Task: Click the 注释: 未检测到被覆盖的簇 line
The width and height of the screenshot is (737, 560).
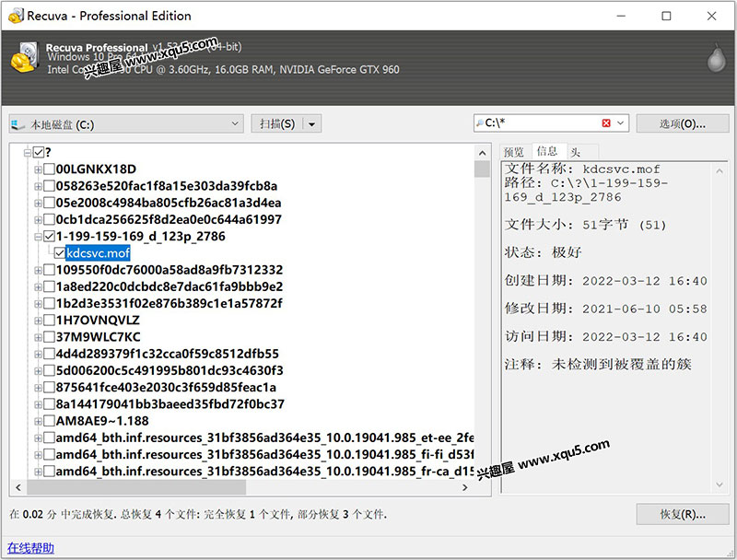Action: 598,365
